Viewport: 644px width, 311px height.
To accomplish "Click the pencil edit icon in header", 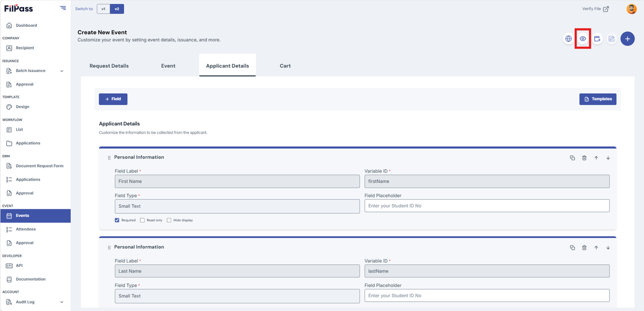I will point(611,39).
